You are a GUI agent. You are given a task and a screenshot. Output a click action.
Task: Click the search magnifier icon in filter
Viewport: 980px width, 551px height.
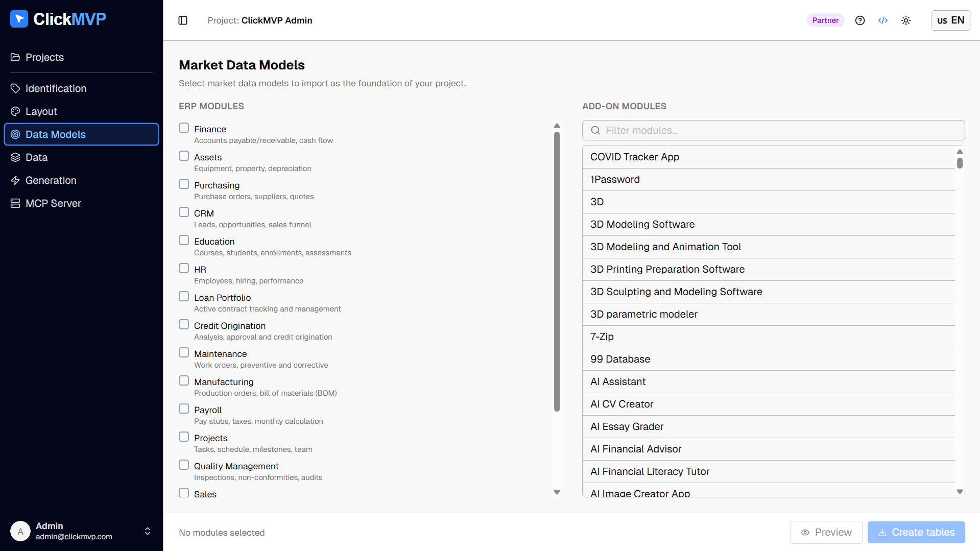tap(595, 131)
